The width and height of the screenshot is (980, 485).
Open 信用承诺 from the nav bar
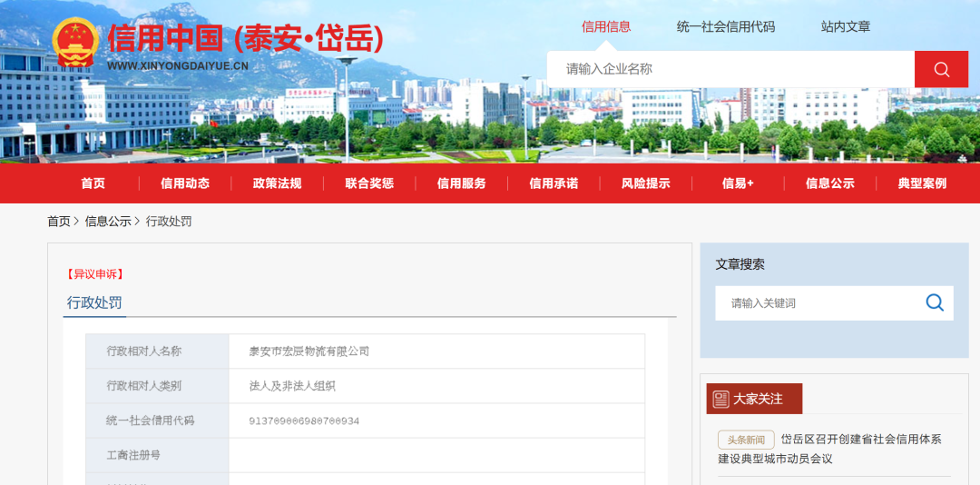click(x=554, y=183)
